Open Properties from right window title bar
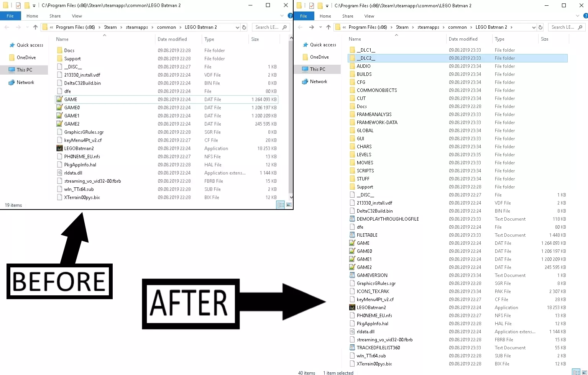Image resolution: width=588 pixels, height=375 pixels. pos(311,5)
